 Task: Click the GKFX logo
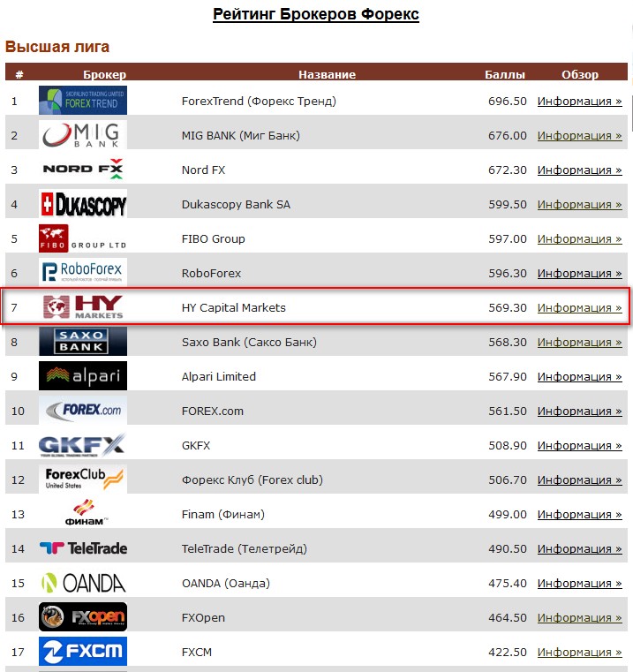pyautogui.click(x=83, y=444)
